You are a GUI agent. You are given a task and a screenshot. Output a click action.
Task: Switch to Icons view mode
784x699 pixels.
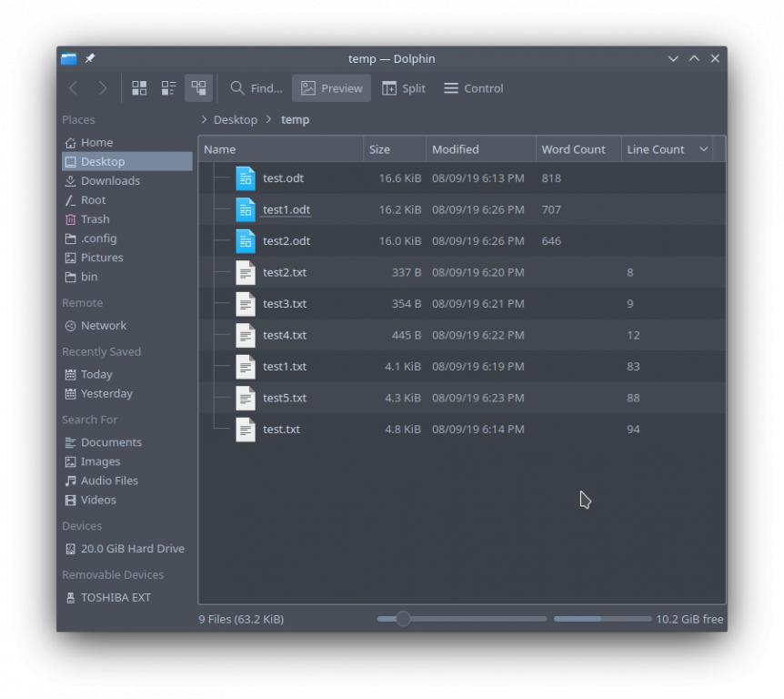[x=139, y=88]
